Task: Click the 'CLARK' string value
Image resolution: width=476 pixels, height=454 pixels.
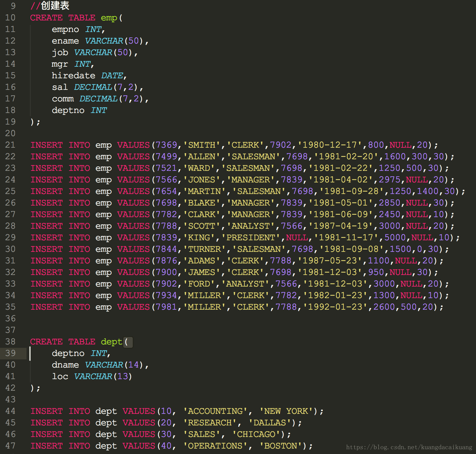Action: (202, 215)
